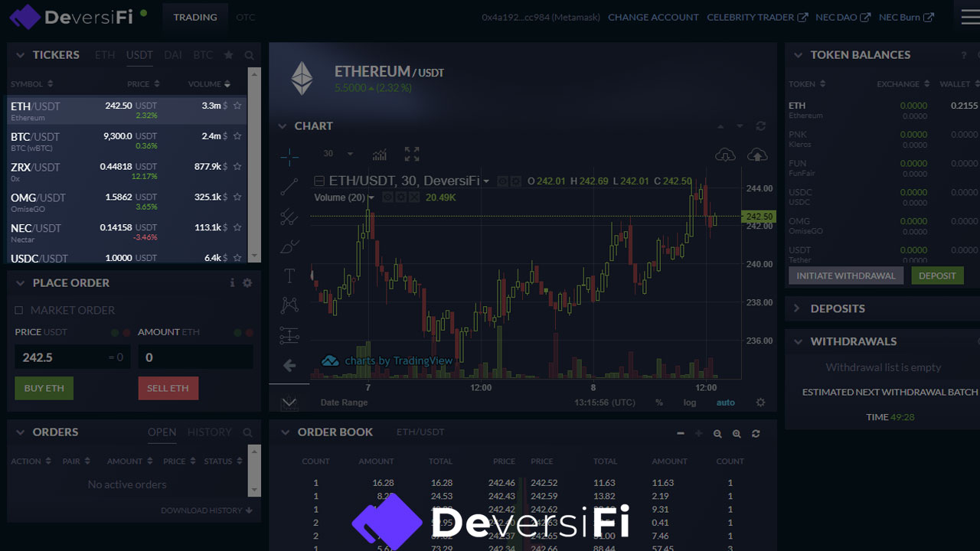The height and width of the screenshot is (551, 980).
Task: Expand the Deposits panel
Action: 796,308
